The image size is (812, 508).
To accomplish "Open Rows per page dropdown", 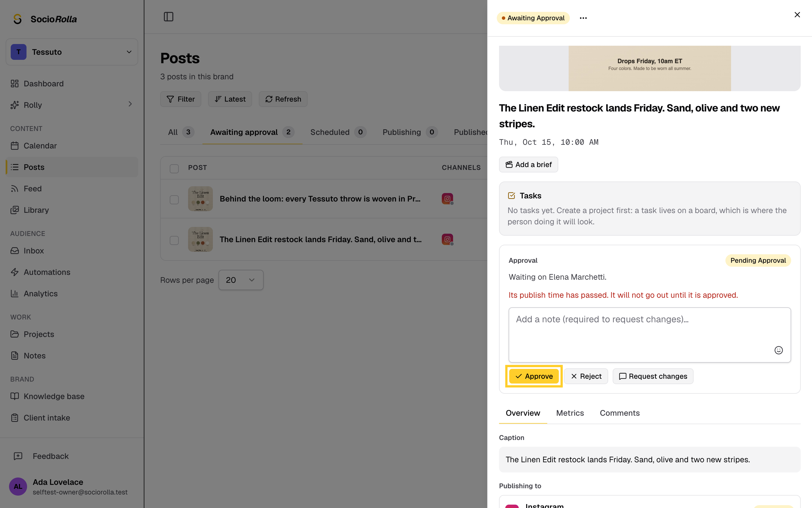I will coord(241,280).
